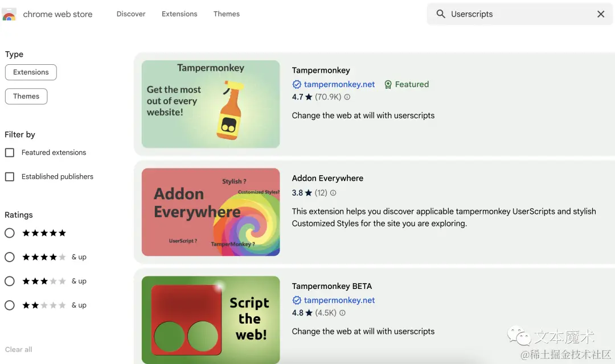Click the Featured award badge icon
The image size is (615, 364).
coord(388,84)
